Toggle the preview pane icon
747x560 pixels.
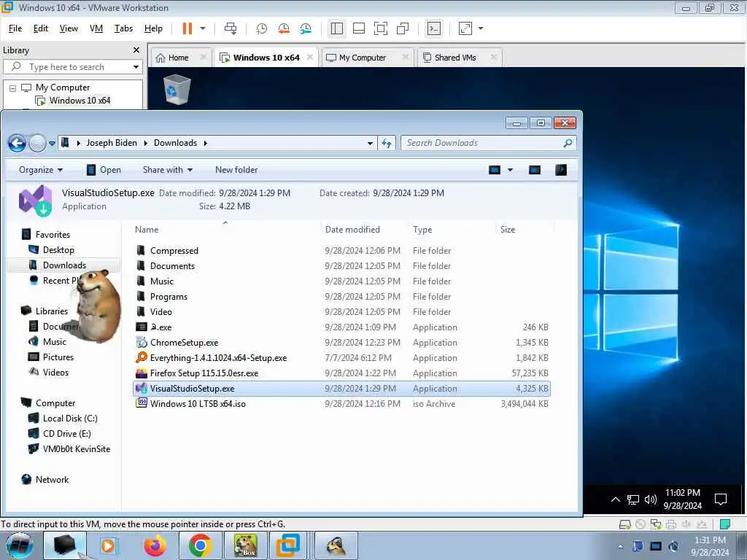tap(535, 170)
